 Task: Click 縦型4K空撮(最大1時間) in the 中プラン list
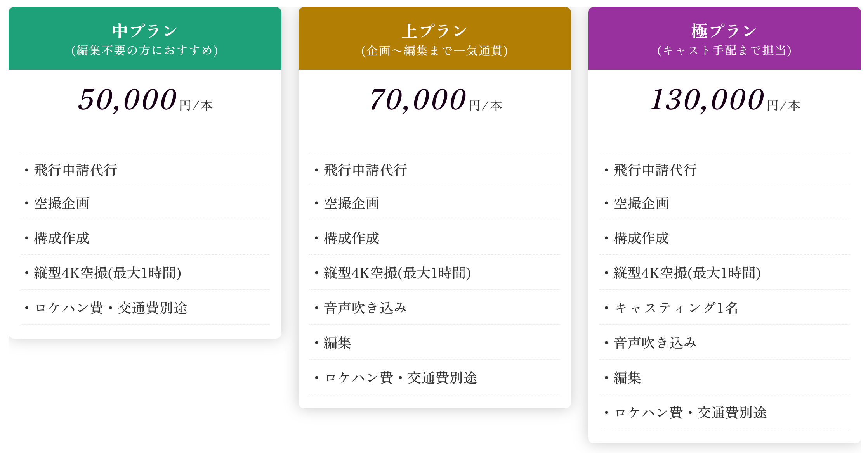point(108,273)
